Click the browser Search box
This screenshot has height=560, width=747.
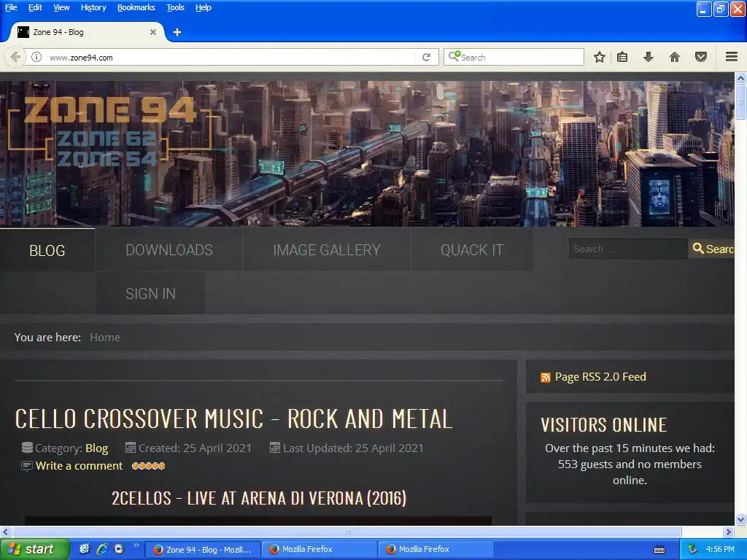click(x=514, y=57)
